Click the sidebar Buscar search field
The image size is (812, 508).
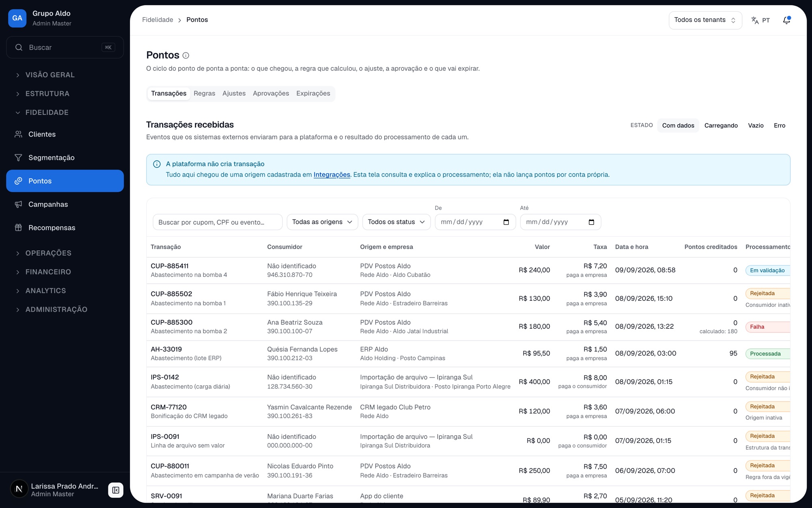pos(65,48)
